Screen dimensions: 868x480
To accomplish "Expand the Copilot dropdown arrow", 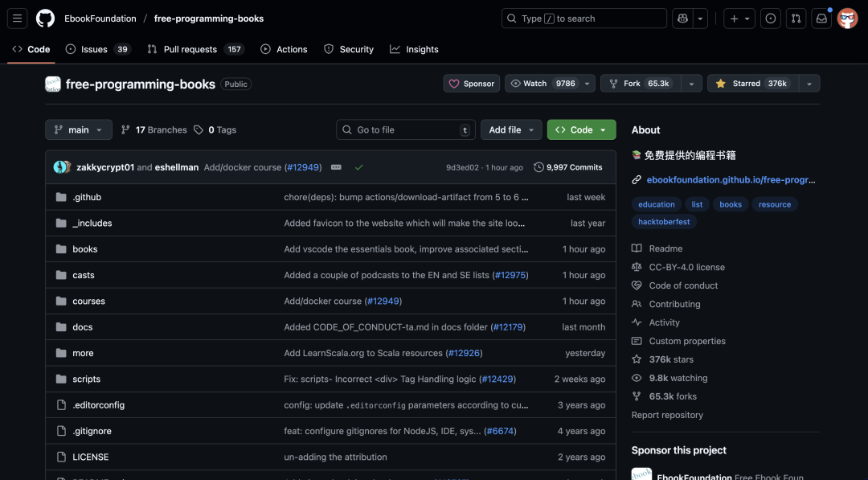I will (700, 18).
